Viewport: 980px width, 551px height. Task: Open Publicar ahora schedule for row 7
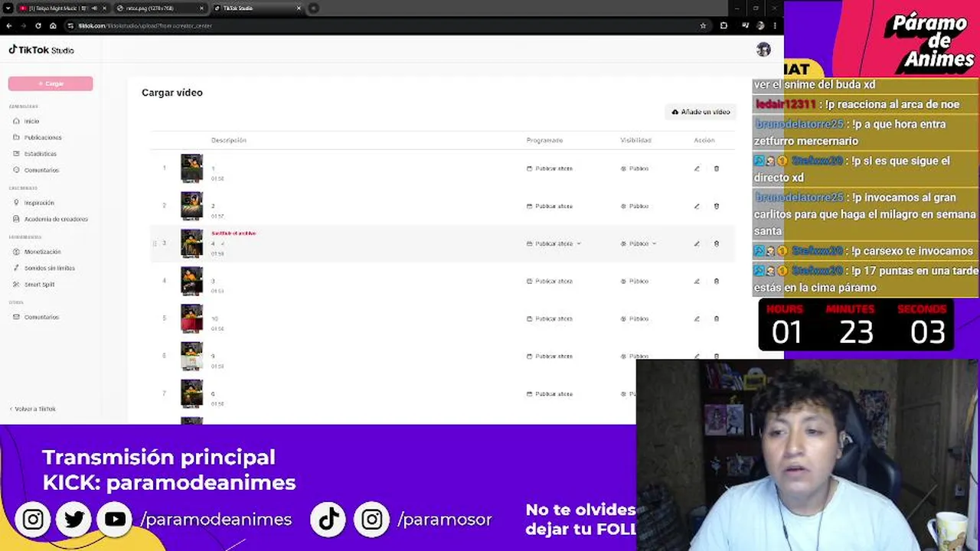click(x=550, y=394)
